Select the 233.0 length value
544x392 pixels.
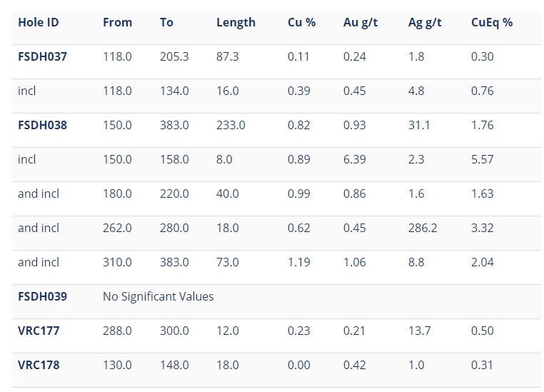[x=231, y=125]
